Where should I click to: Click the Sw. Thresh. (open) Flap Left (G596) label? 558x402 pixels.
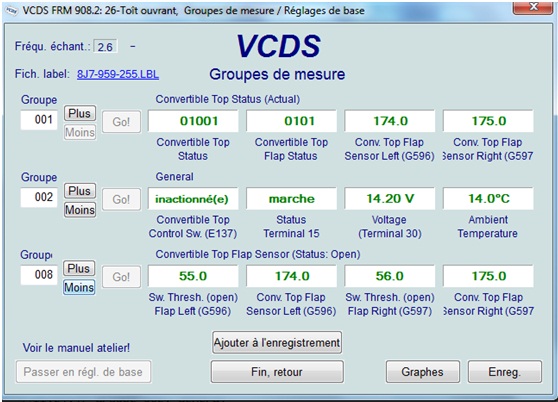193,304
